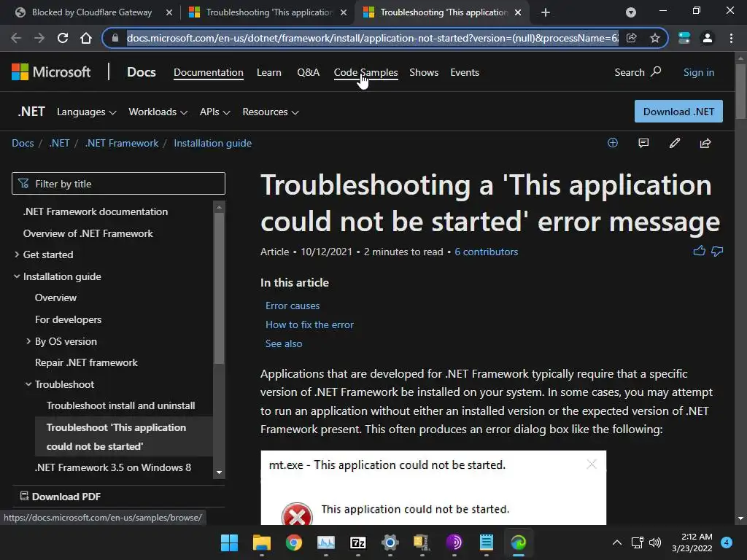Click the Download .NET button
The width and height of the screenshot is (747, 560).
[x=678, y=112]
